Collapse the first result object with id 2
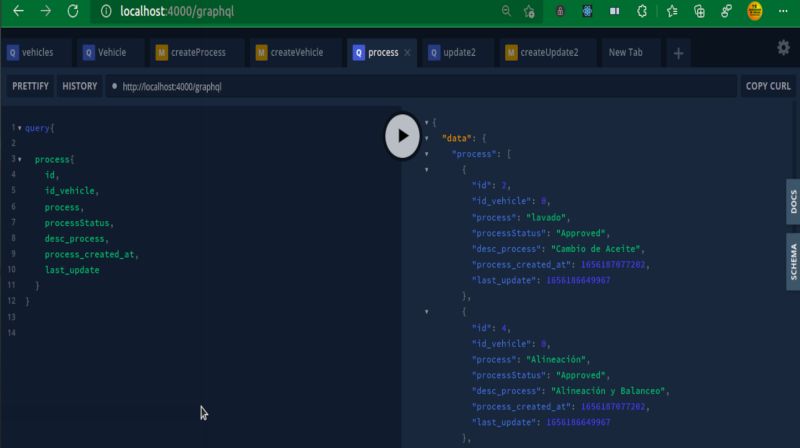Viewport: 800px width, 448px height. (x=427, y=170)
